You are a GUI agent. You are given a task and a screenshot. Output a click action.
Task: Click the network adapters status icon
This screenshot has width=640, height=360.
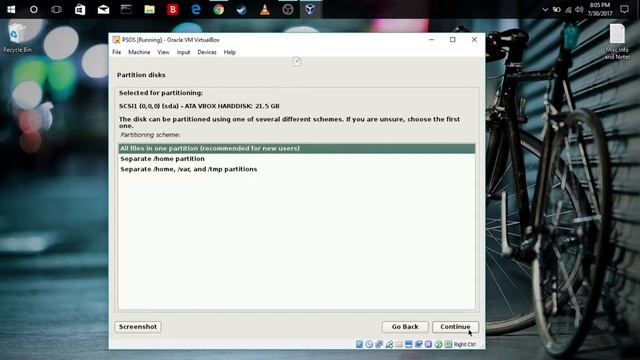click(x=379, y=344)
